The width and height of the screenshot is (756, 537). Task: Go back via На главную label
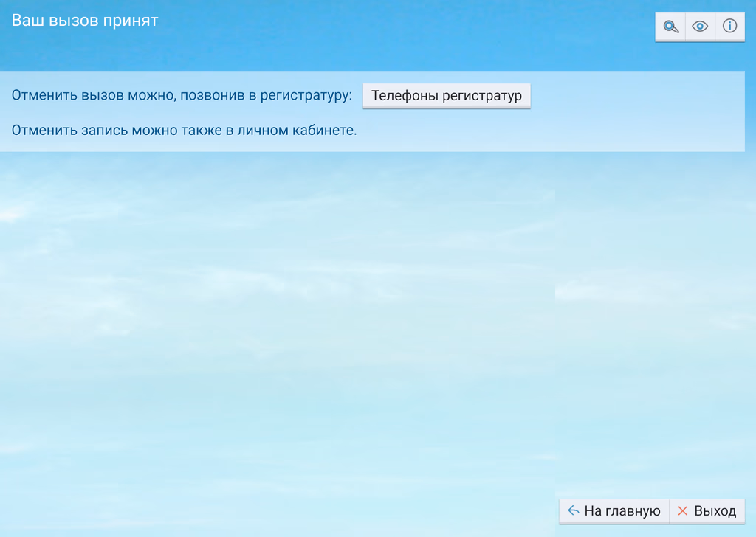pos(622,511)
